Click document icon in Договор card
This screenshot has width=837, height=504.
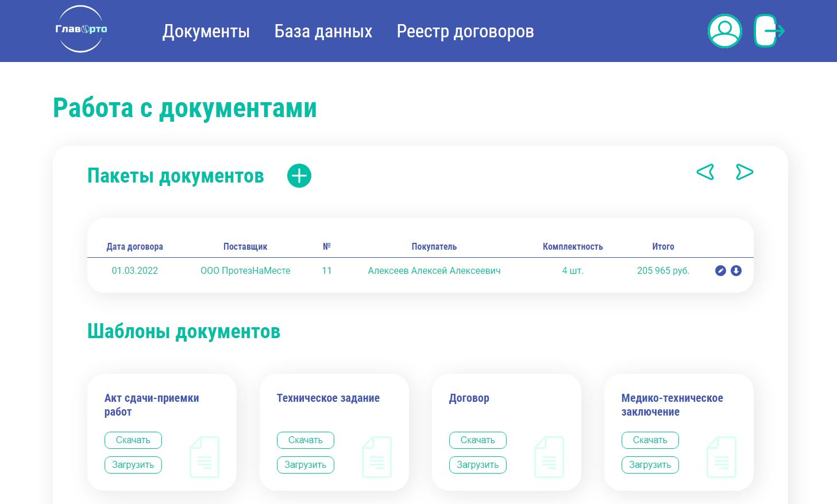click(549, 457)
